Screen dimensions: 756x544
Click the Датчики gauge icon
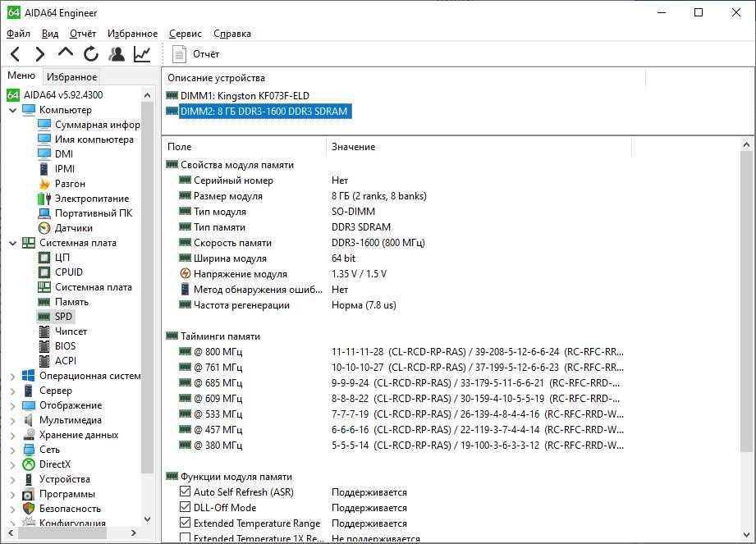coord(44,228)
